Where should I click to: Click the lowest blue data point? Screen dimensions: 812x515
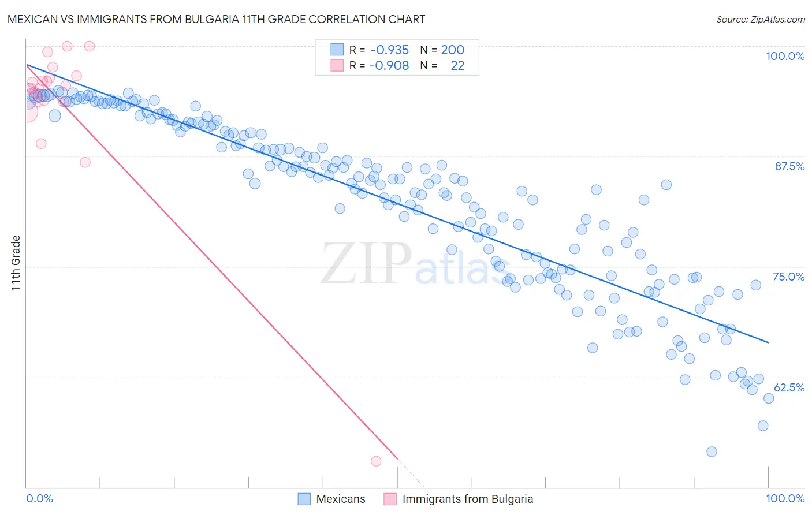712,451
